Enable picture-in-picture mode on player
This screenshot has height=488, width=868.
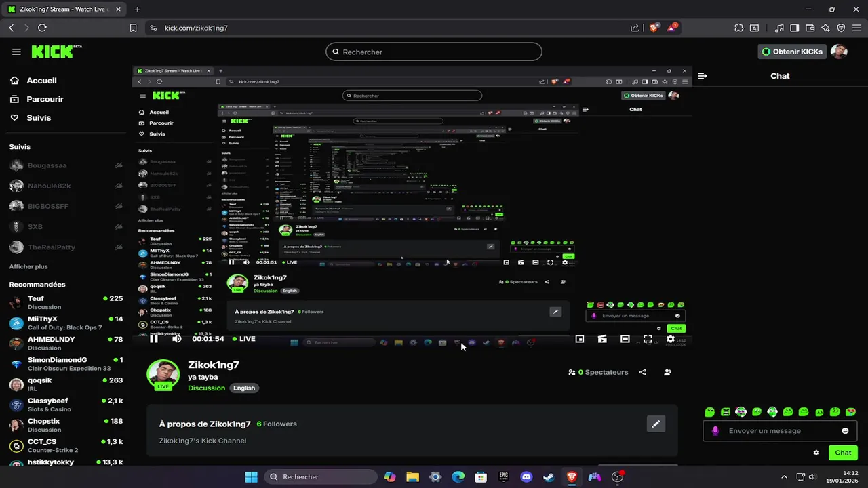tap(580, 339)
